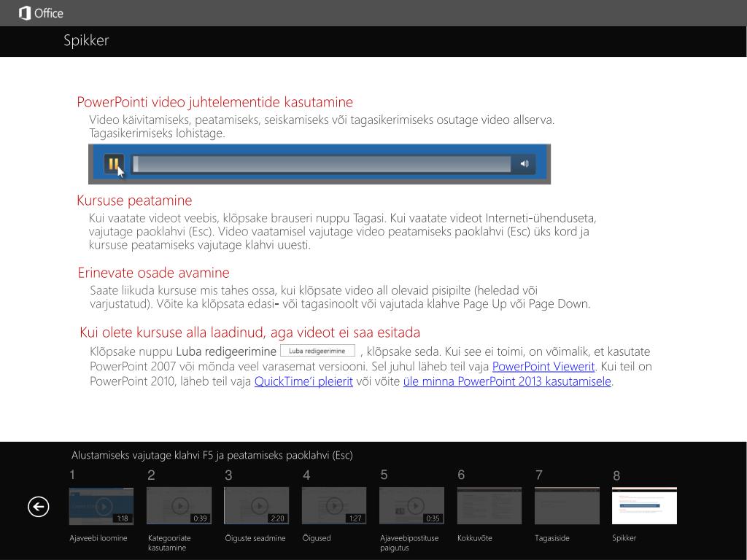Click the Office logo in the header
Image resolution: width=747 pixels, height=560 pixels.
[41, 13]
